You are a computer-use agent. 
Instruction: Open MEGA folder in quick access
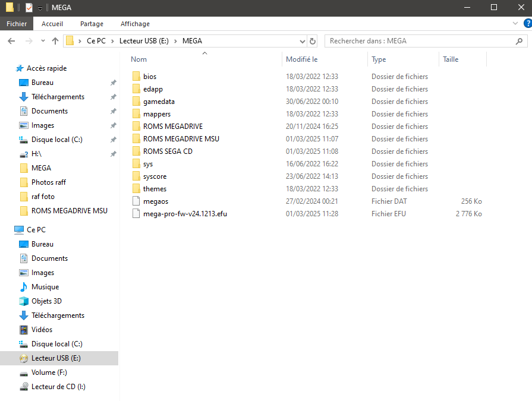41,168
